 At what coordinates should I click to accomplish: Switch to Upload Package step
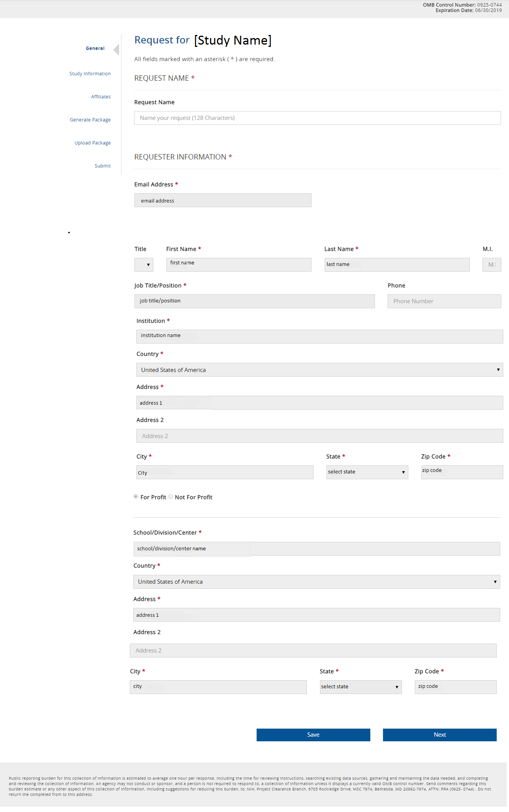click(x=93, y=143)
